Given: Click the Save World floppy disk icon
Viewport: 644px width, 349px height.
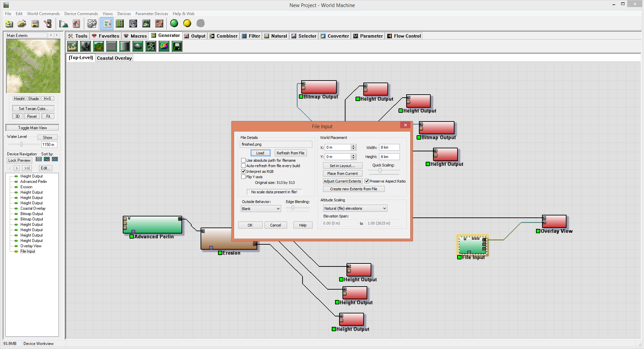Looking at the screenshot, I should (35, 23).
